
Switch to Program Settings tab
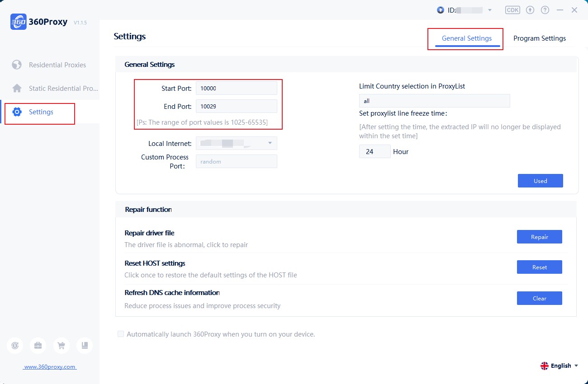click(540, 38)
